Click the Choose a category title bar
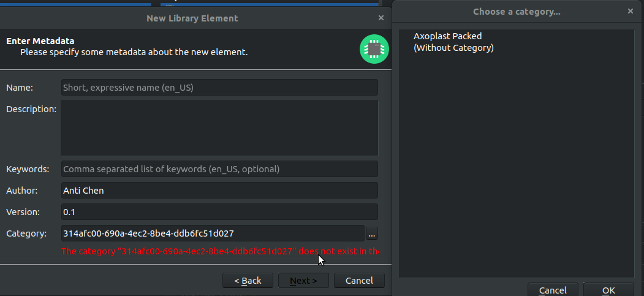644x296 pixels. point(517,12)
